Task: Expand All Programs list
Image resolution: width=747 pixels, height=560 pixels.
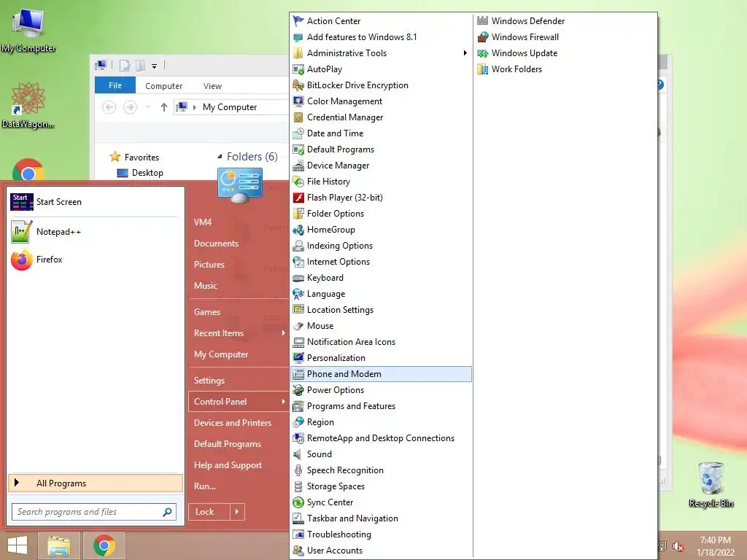Action: pyautogui.click(x=96, y=483)
